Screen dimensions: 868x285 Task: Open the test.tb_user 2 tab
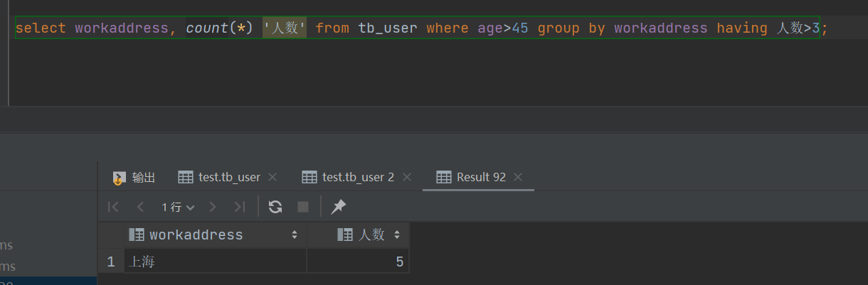349,177
